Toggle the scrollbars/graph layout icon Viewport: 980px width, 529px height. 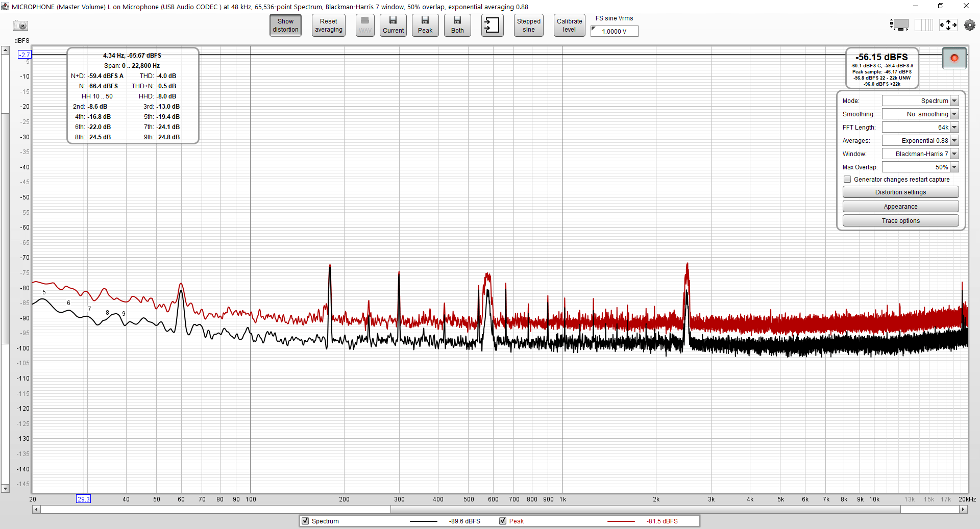899,24
